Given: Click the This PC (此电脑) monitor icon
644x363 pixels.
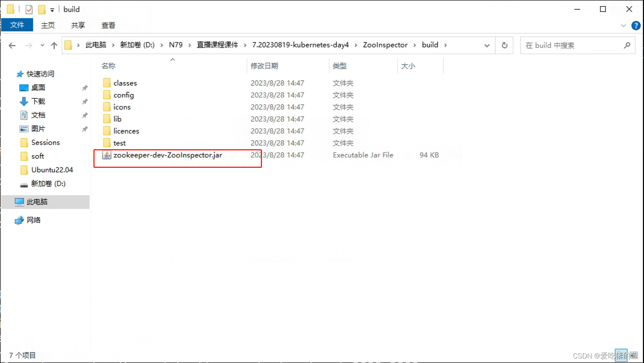Looking at the screenshot, I should (19, 202).
